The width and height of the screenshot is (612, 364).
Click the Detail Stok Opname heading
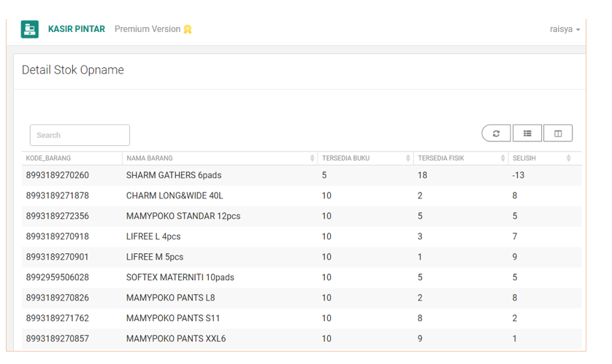[x=73, y=70]
